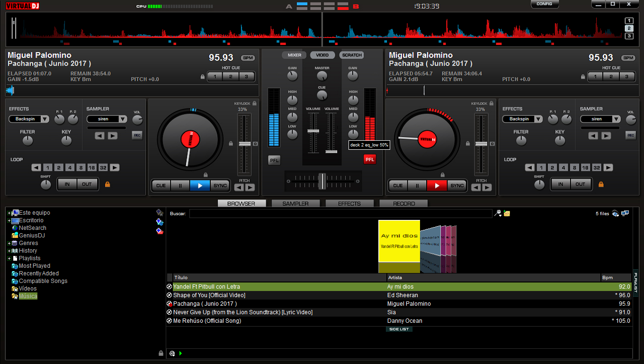Set loop OUT point on deck 2
Image resolution: width=644 pixels, height=364 pixels.
(581, 184)
